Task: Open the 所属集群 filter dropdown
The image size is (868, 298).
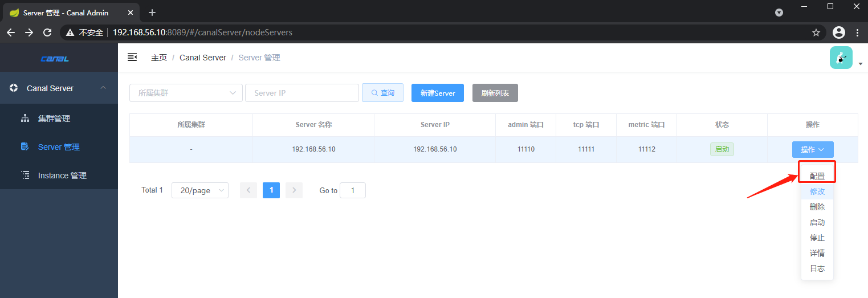Action: pyautogui.click(x=186, y=93)
